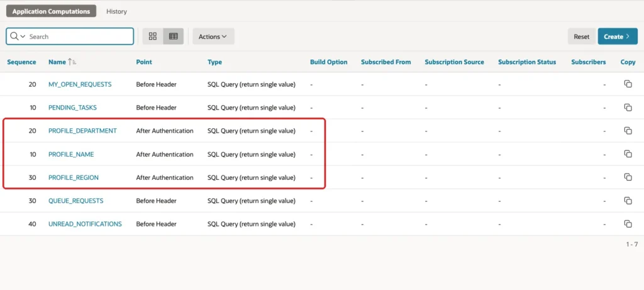Click the Before Header cell for QUEUE_REQUESTS
644x290 pixels.
(x=157, y=201)
